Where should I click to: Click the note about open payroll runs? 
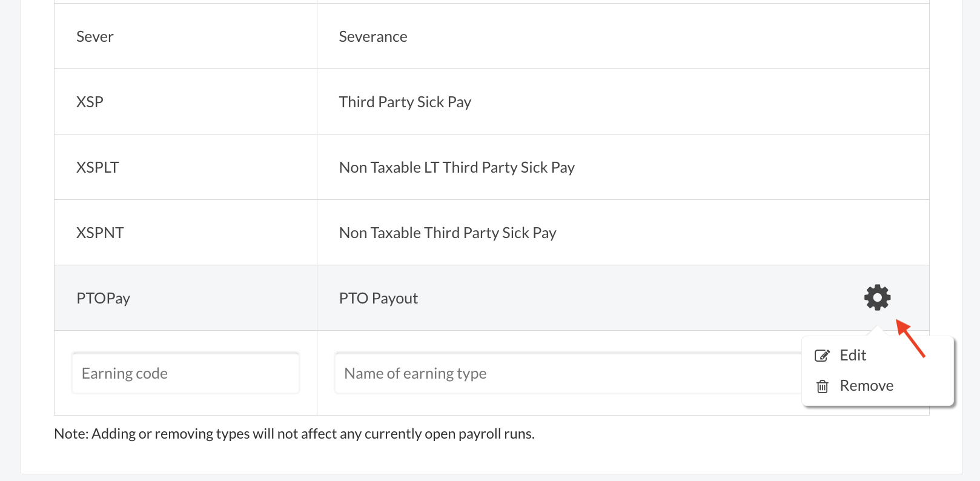point(294,434)
